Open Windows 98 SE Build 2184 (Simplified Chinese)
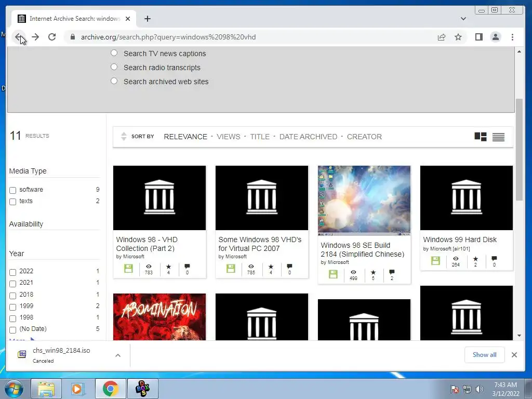 pos(362,250)
